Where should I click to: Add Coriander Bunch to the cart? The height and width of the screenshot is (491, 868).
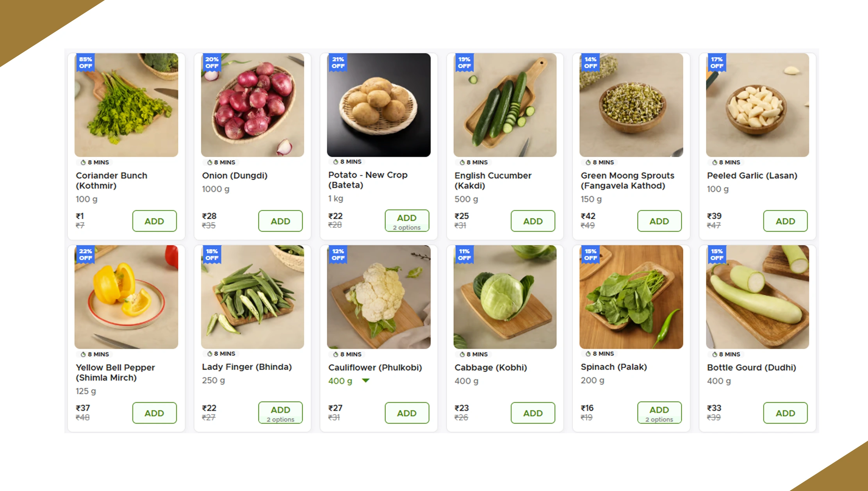coord(154,221)
